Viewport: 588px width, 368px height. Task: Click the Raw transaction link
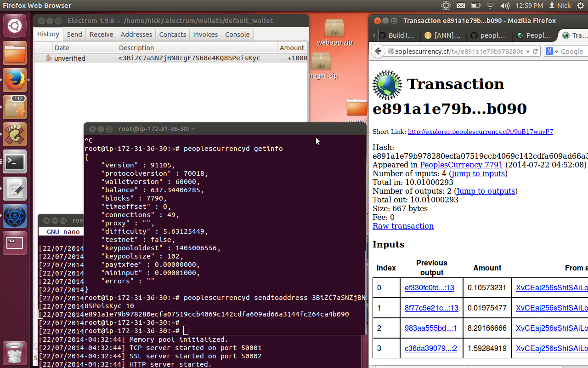(403, 226)
